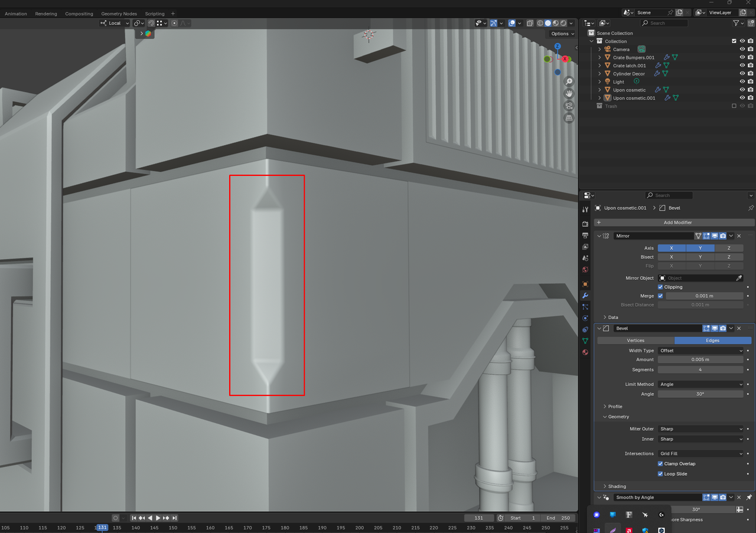Toggle the camera view gizmo
The image size is (756, 533).
coord(569,106)
